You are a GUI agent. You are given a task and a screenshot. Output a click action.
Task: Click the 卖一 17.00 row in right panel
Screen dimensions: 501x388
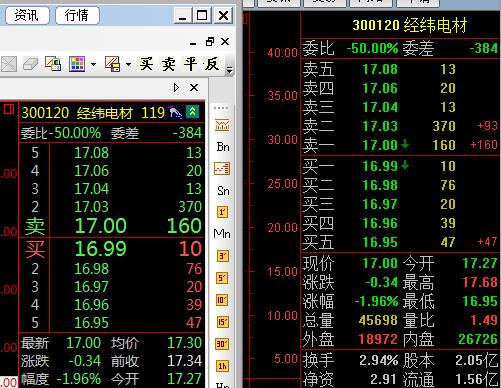click(x=400, y=145)
